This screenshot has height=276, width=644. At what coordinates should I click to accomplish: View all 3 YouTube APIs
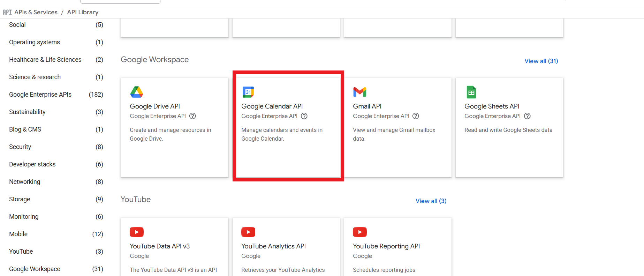point(431,201)
